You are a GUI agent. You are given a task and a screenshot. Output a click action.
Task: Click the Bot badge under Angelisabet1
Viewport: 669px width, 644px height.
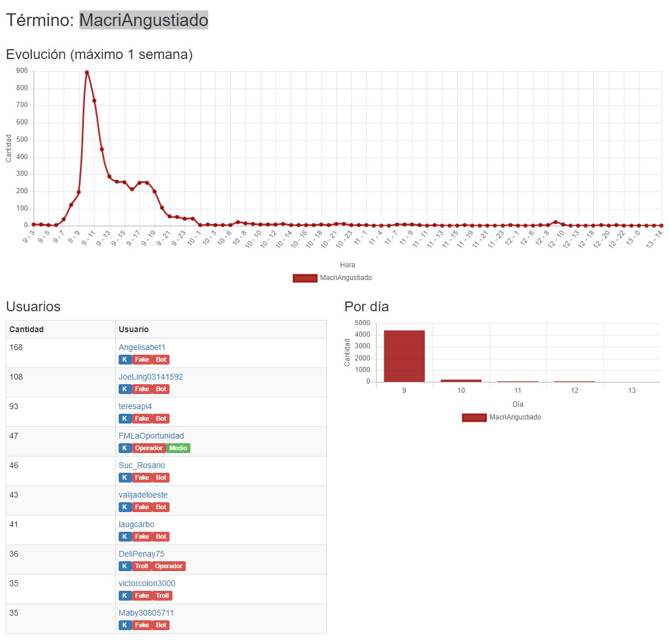(x=161, y=359)
